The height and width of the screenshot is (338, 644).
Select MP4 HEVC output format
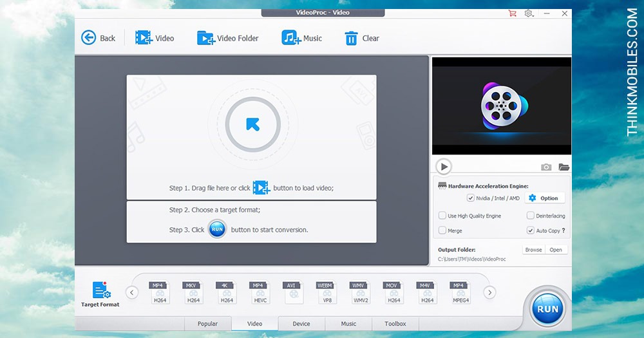click(x=260, y=292)
